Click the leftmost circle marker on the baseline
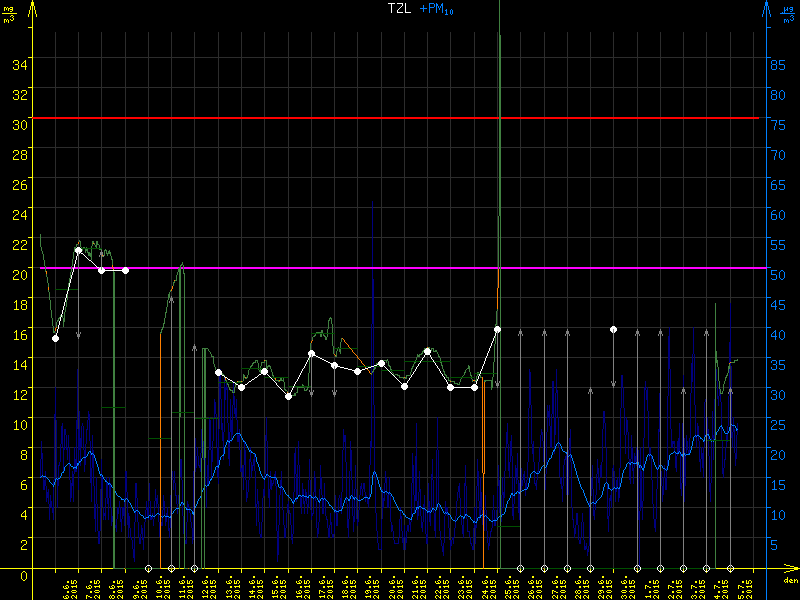This screenshot has width=800, height=600. (148, 568)
